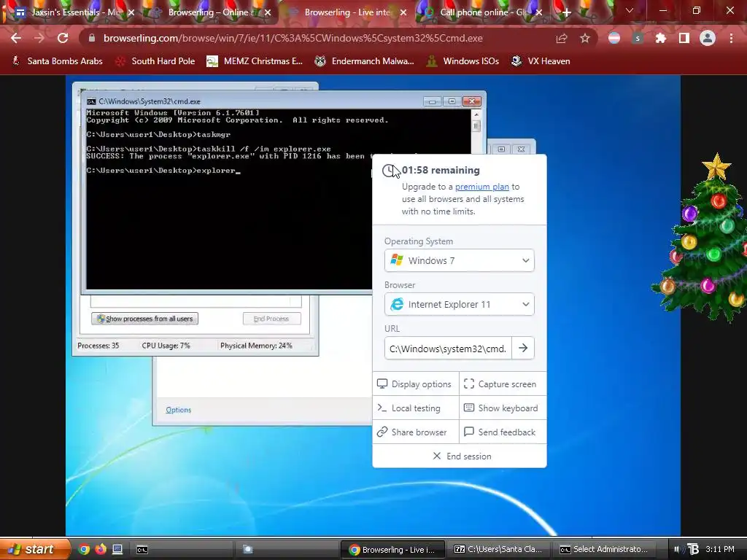Open South Hard Pole bookmark
This screenshot has height=560, width=747.
click(155, 61)
